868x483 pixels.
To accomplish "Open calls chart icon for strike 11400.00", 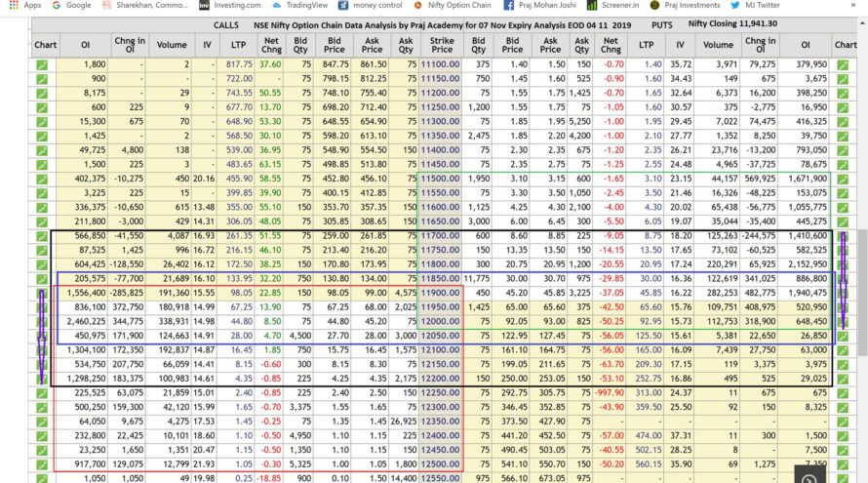I will (42, 150).
